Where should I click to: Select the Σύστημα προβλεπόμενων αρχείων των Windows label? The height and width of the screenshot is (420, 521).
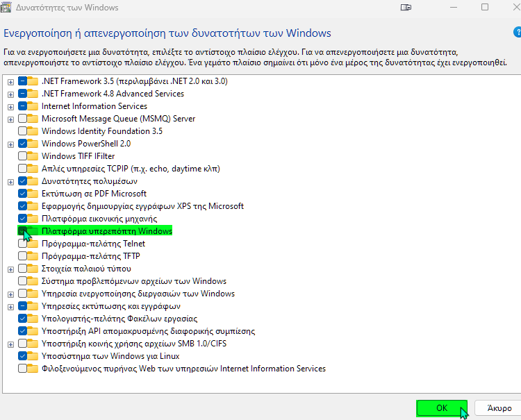pos(134,281)
